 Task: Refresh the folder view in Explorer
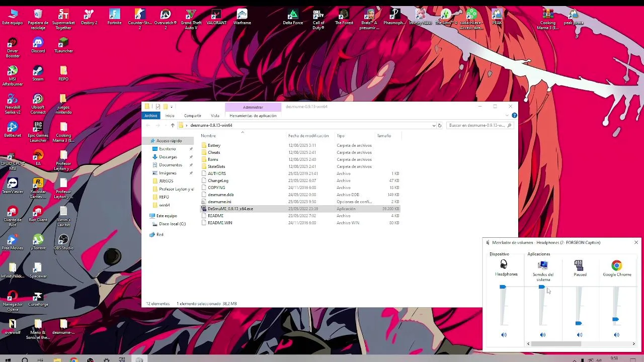click(439, 125)
